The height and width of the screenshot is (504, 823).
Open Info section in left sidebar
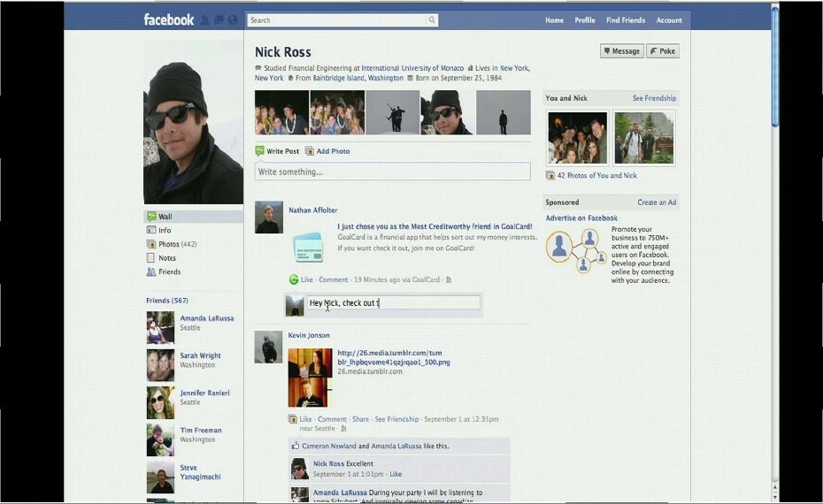coord(165,231)
